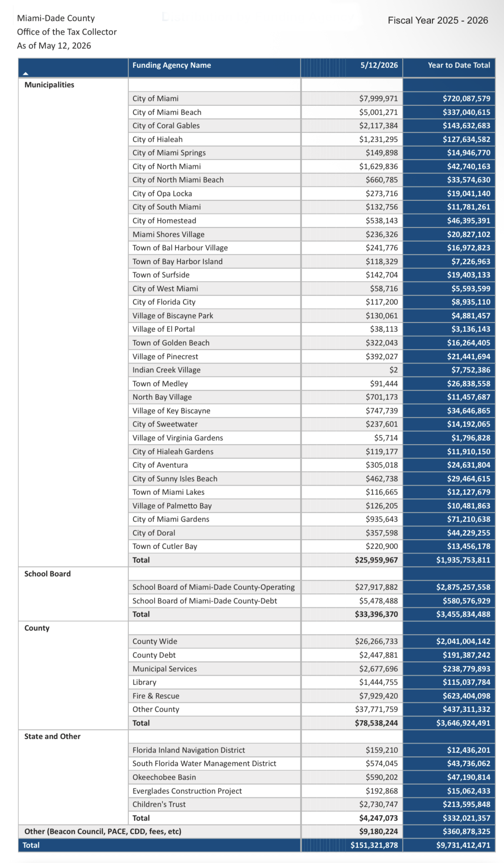Viewport: 504px width, 863px height.
Task: Click the County total $3,646,924,491
Action: [x=463, y=723]
